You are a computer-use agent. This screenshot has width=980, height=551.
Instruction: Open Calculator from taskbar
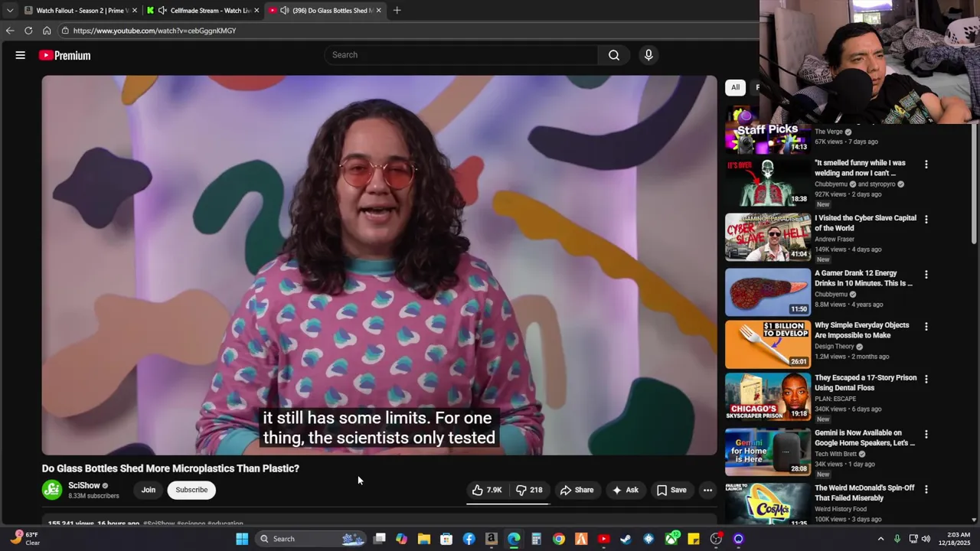536,539
